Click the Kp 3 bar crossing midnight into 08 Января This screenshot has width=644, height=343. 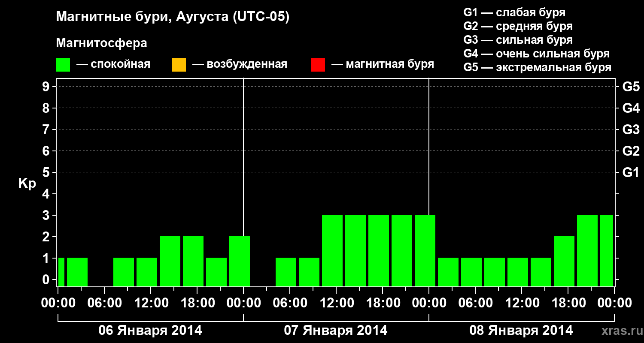pyautogui.click(x=425, y=250)
